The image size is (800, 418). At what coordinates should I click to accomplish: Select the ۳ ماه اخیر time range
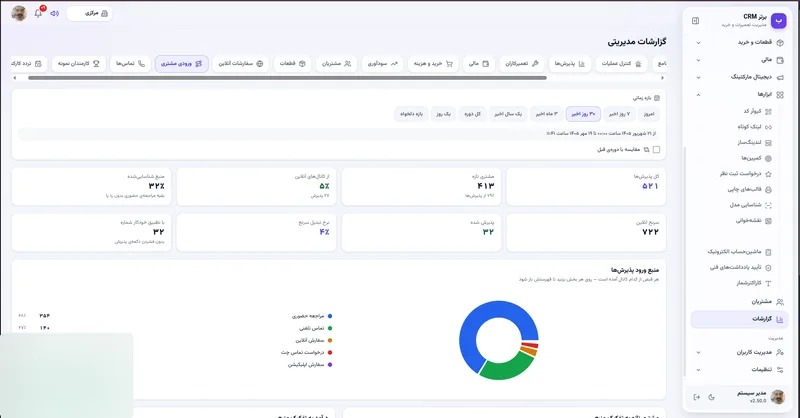tap(546, 114)
